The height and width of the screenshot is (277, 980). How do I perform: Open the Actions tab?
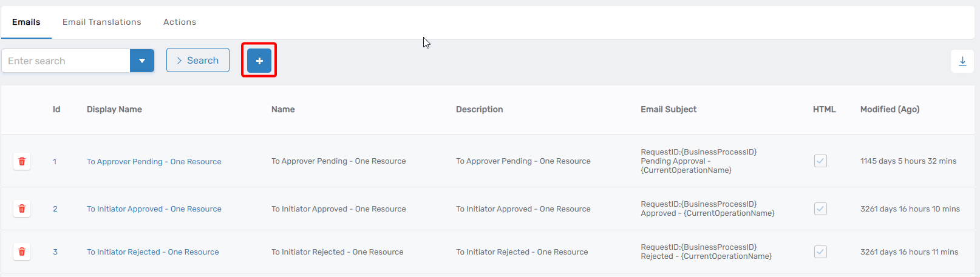pyautogui.click(x=180, y=22)
